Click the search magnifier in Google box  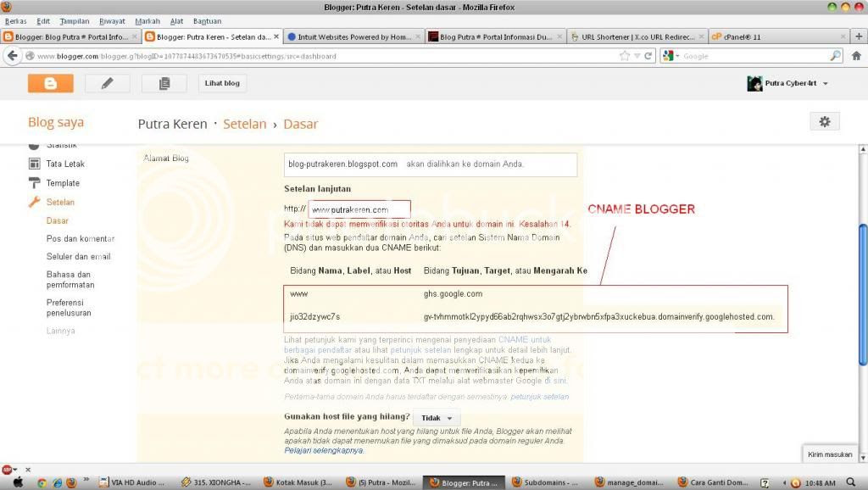(835, 56)
